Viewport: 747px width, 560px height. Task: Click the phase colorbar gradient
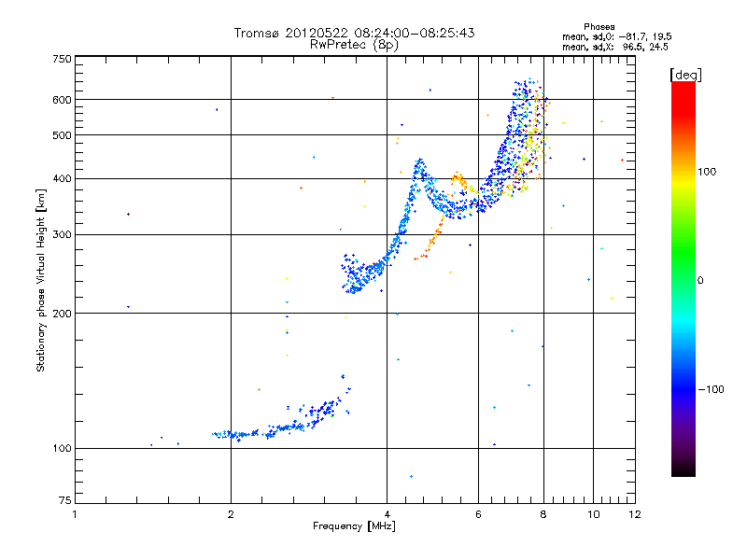(684, 279)
